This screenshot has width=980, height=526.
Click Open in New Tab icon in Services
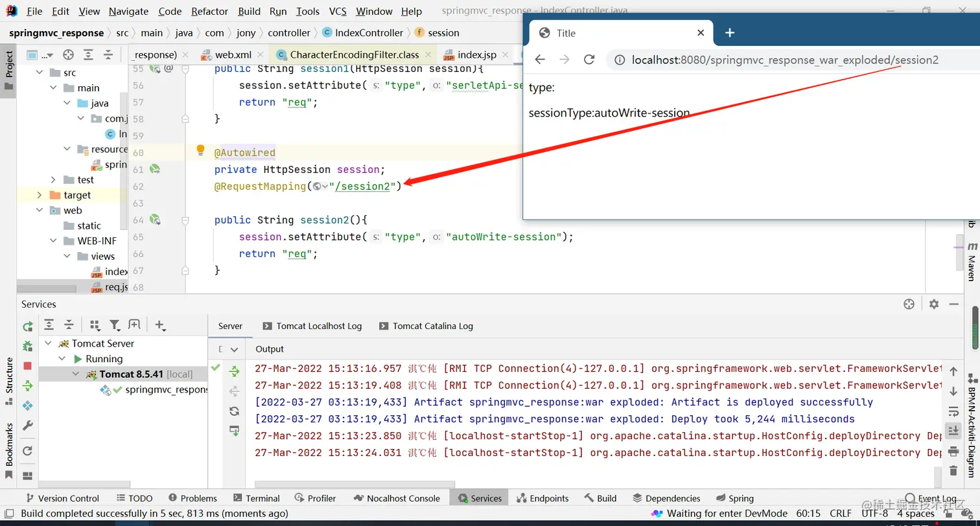[x=134, y=325]
